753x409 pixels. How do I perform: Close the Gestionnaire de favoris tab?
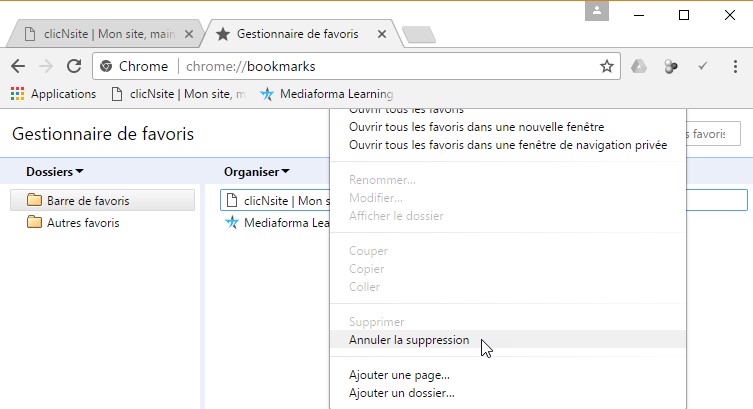coord(381,34)
